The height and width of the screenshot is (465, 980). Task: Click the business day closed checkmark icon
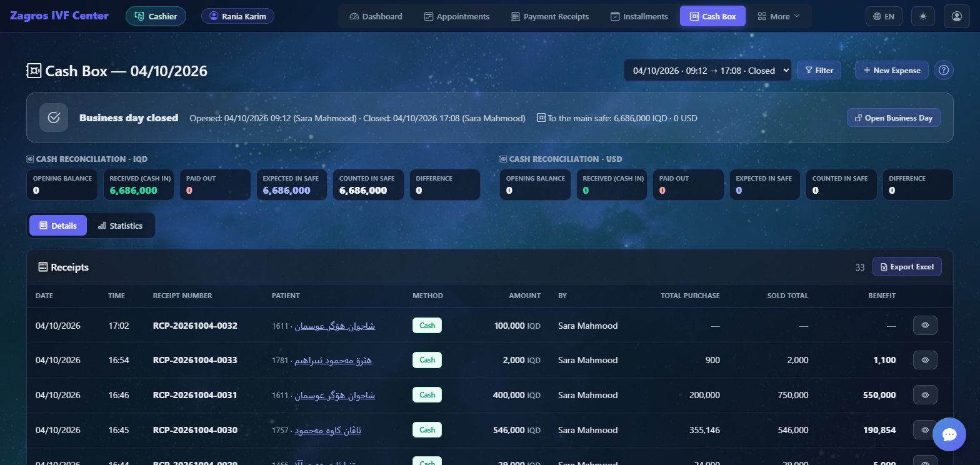coord(54,117)
